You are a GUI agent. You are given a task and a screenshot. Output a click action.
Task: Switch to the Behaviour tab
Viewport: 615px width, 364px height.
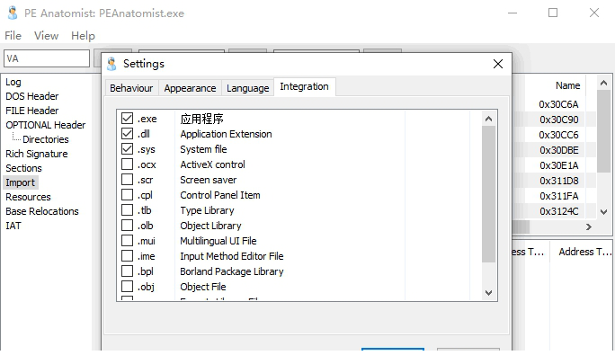pyautogui.click(x=131, y=88)
